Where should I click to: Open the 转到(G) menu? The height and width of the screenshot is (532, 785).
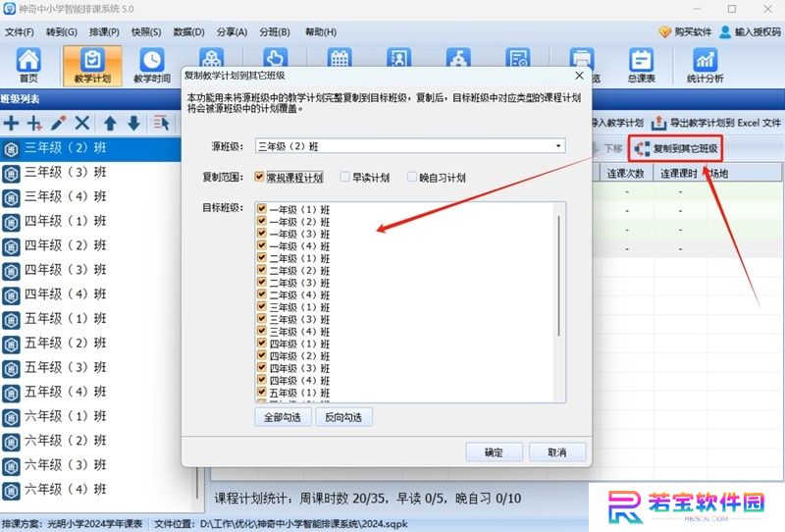tap(62, 32)
